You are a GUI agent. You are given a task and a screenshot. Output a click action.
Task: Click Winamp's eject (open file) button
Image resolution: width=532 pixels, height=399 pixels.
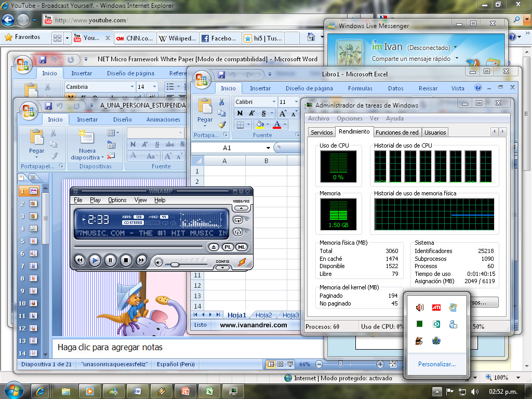point(214,247)
